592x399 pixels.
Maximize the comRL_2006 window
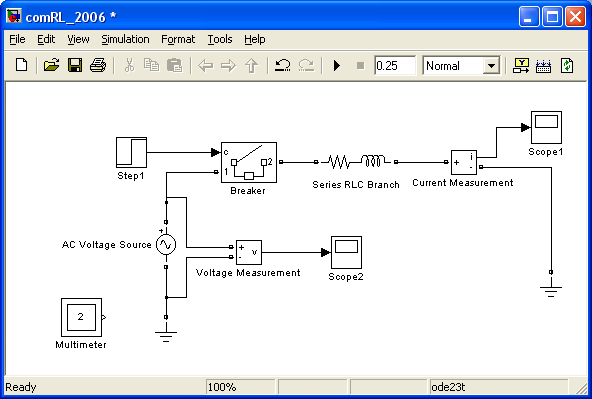[x=552, y=17]
